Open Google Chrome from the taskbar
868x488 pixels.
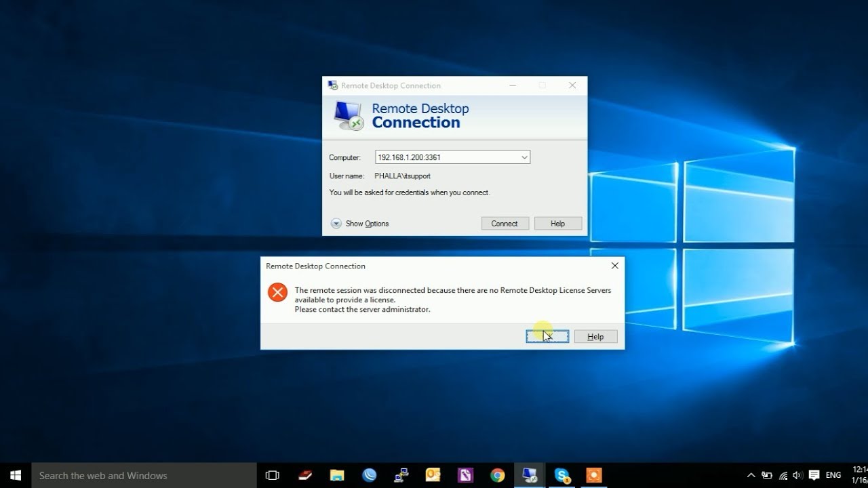click(497, 475)
